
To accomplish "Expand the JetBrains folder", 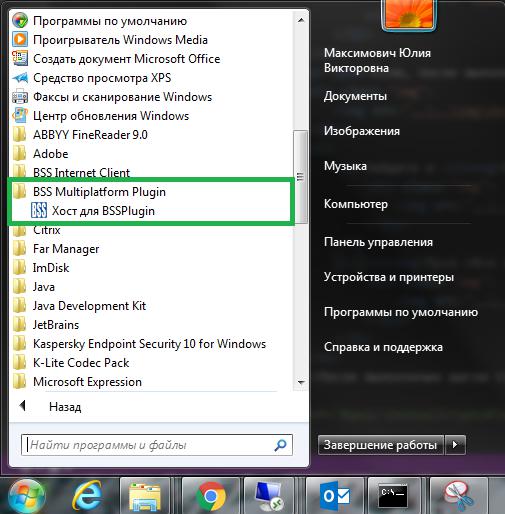I will tap(46, 325).
